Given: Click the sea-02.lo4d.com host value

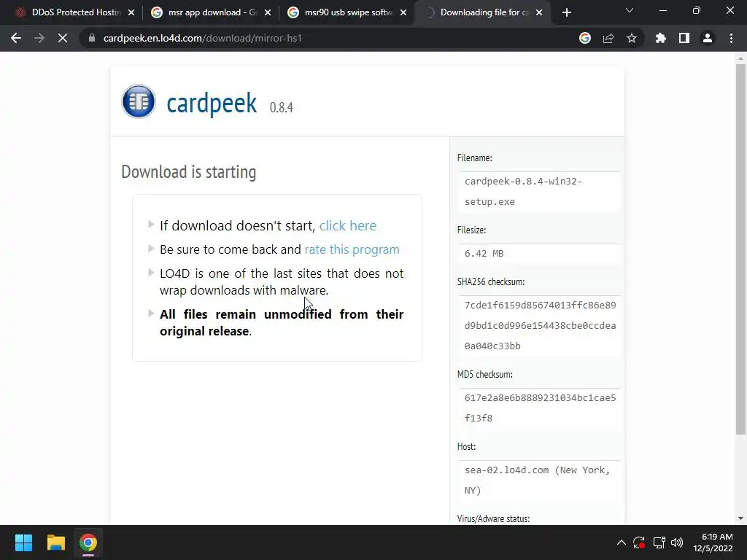Looking at the screenshot, I should tap(538, 480).
